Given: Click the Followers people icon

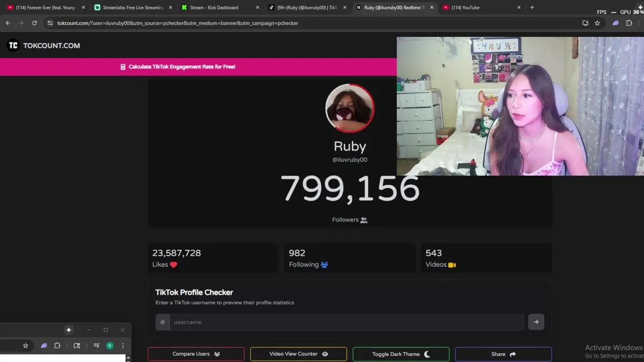Looking at the screenshot, I should [364, 220].
